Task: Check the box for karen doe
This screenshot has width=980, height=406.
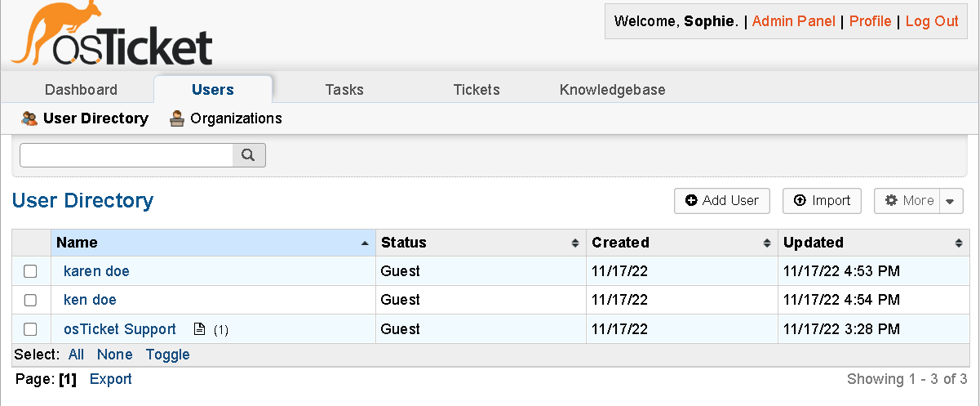Action: pos(30,271)
